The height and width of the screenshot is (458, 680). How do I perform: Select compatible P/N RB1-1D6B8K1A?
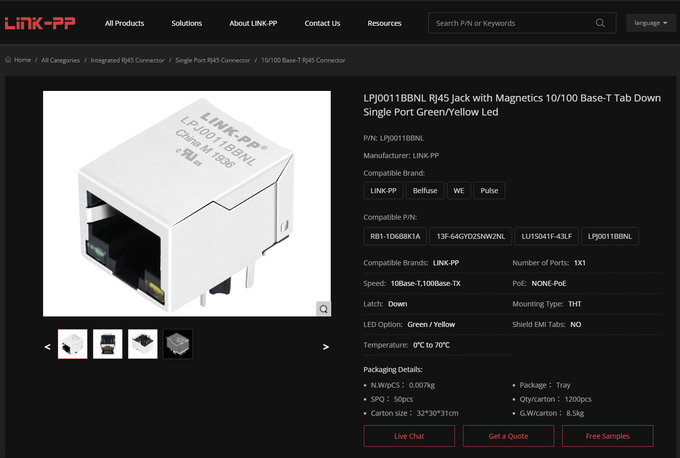pyautogui.click(x=395, y=236)
